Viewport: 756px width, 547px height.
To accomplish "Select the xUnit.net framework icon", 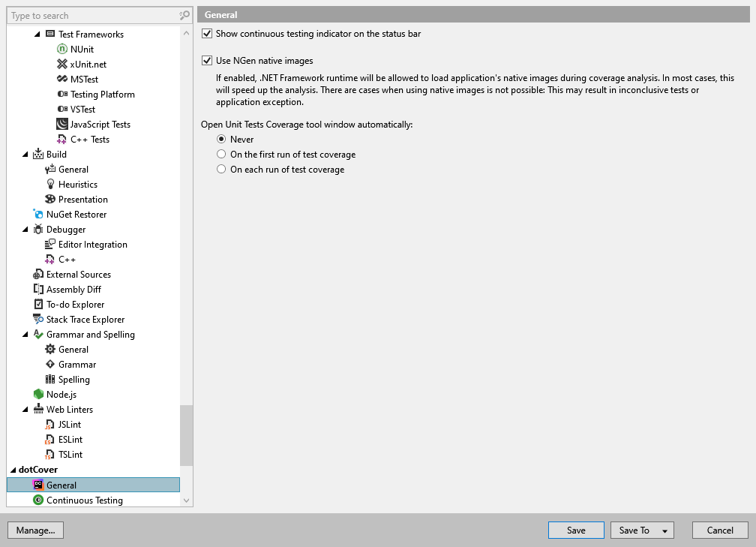I will [62, 65].
